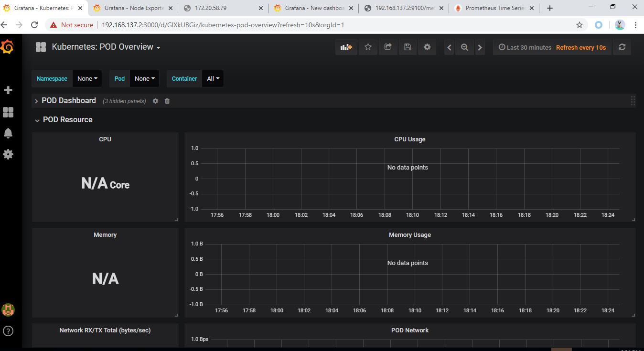Screen dimensions: 644x351
Task: Zoom out the time range
Action: coord(464,47)
